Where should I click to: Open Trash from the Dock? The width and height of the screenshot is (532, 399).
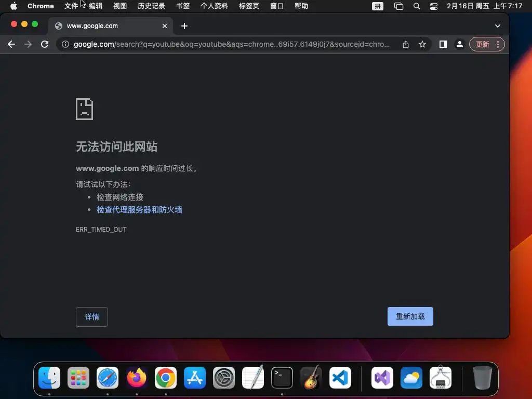(482, 377)
